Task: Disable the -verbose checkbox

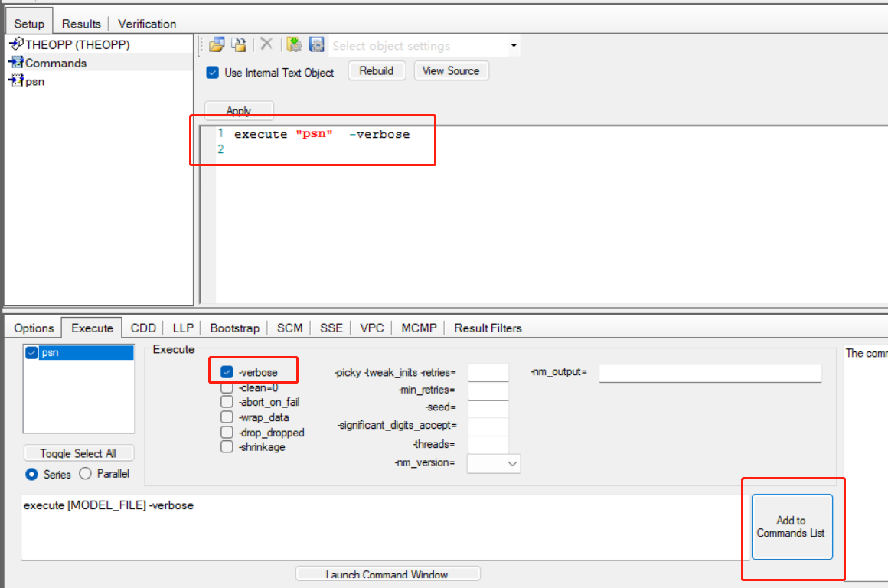Action: (x=227, y=372)
